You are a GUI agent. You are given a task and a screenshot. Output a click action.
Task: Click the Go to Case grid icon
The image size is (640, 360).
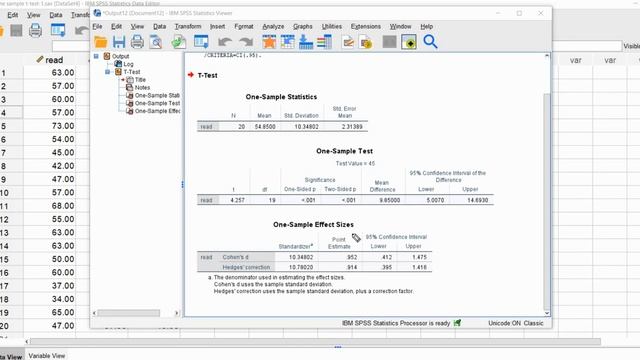[287, 42]
